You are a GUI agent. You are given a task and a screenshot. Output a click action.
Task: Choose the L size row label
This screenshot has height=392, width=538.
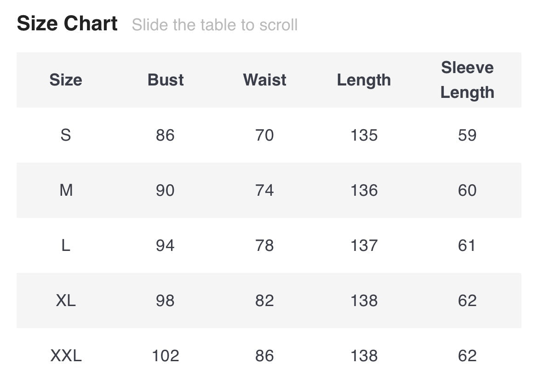point(66,245)
